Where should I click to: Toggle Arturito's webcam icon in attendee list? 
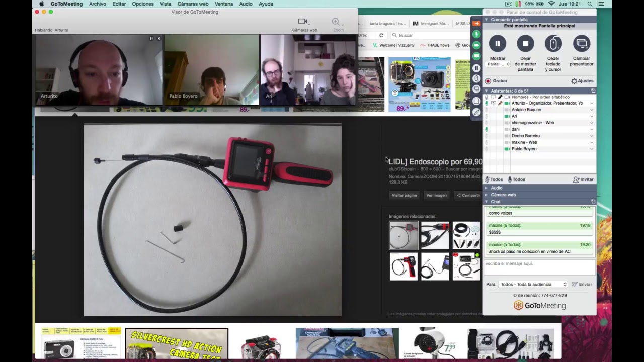[x=507, y=103]
